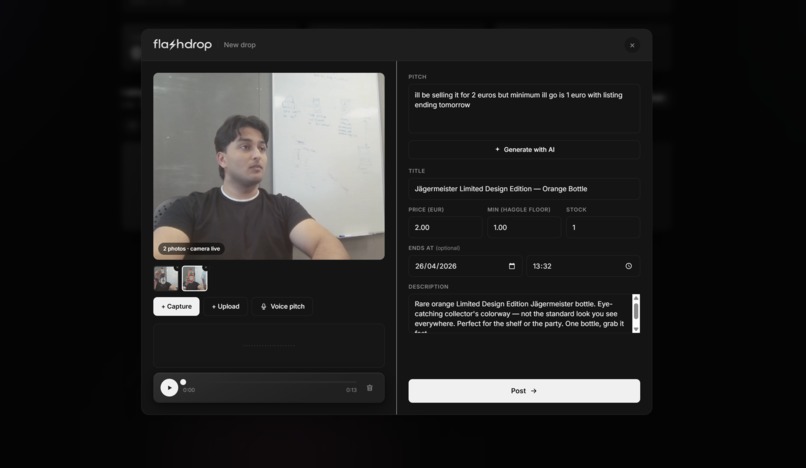Post the new drop
Screen dimensions: 806x468
click(x=524, y=391)
